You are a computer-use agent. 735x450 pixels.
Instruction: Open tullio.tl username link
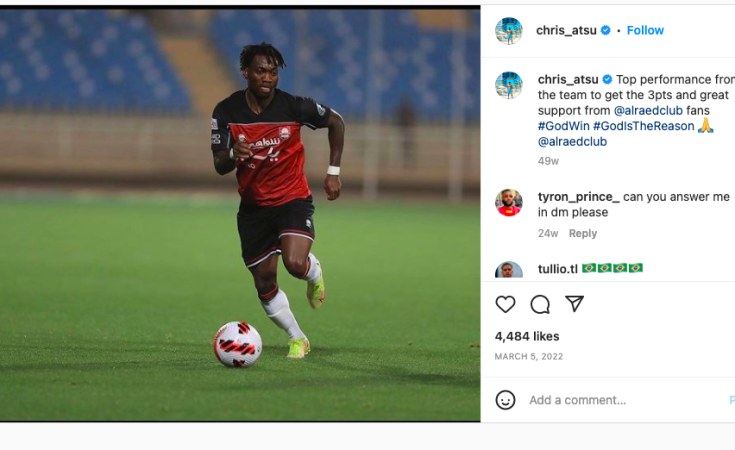(x=558, y=269)
